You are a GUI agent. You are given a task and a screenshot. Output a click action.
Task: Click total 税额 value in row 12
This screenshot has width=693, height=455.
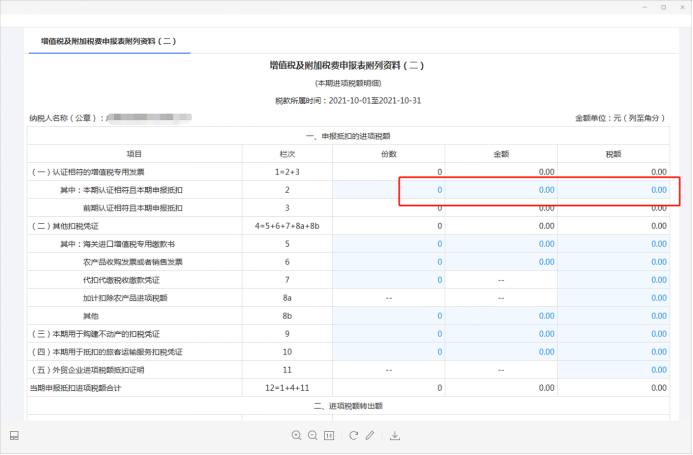tap(659, 388)
